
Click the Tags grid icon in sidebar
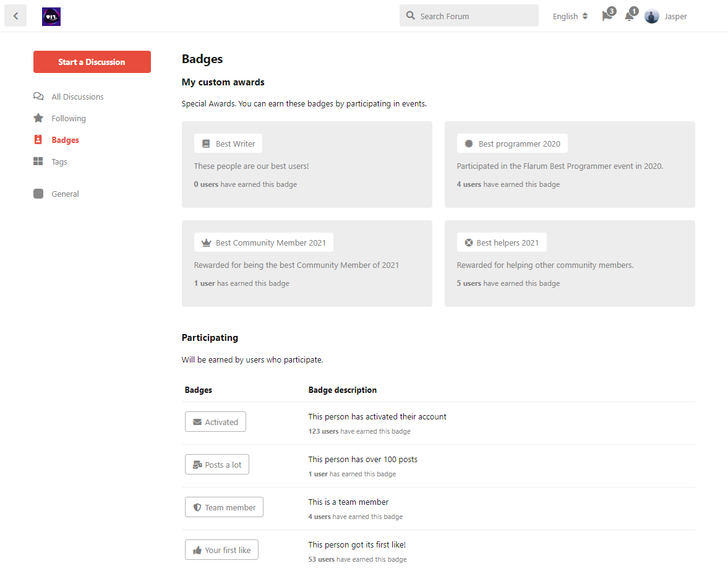pyautogui.click(x=38, y=161)
